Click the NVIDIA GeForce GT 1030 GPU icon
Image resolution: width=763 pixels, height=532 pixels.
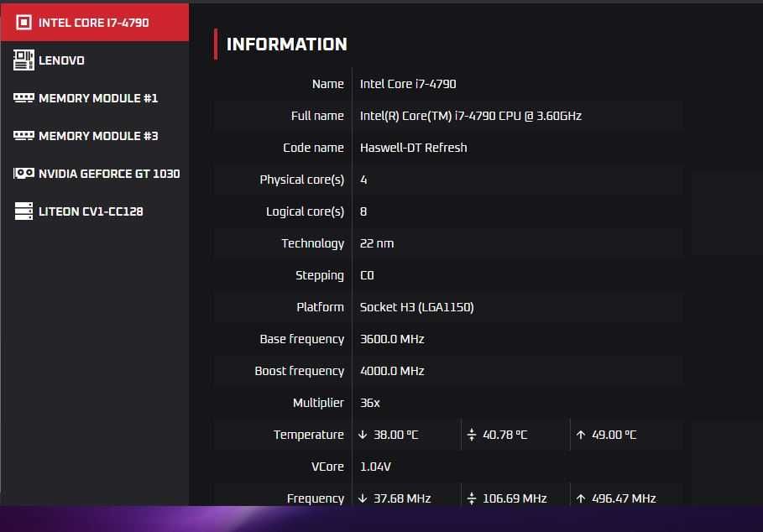pyautogui.click(x=24, y=173)
